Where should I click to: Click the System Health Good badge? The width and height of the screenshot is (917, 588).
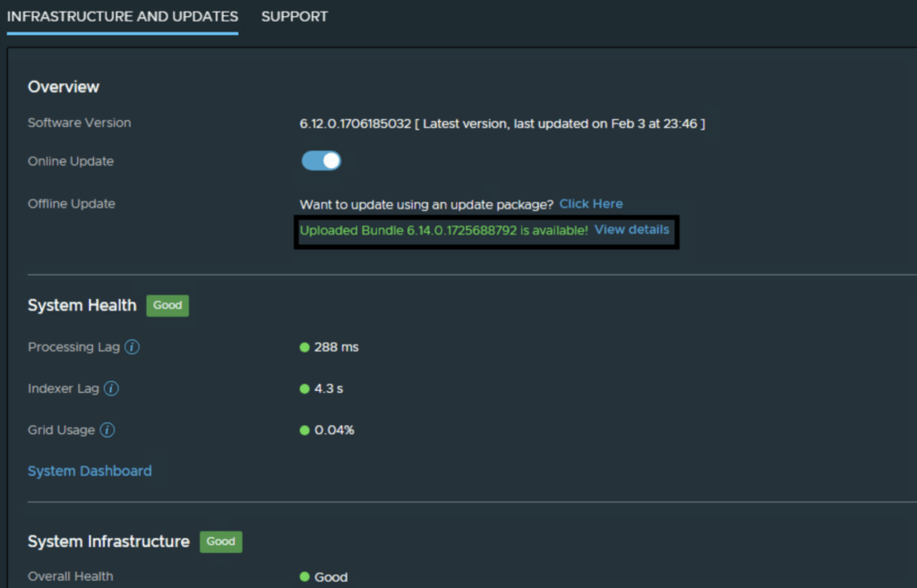[167, 305]
